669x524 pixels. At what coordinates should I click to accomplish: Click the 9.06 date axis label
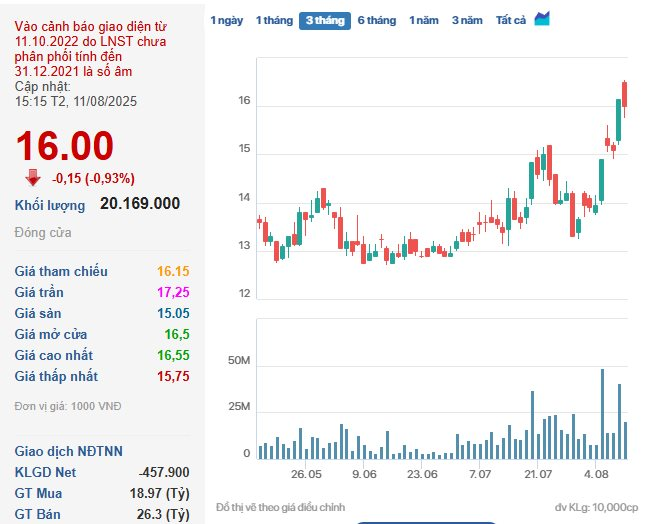[x=364, y=474]
